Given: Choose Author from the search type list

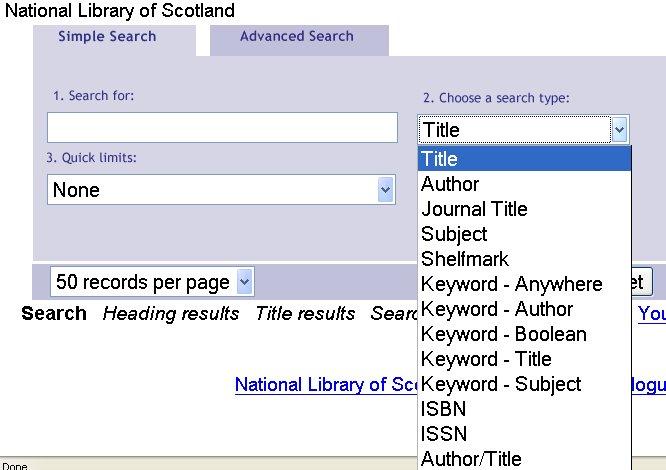Looking at the screenshot, I should 524,184.
